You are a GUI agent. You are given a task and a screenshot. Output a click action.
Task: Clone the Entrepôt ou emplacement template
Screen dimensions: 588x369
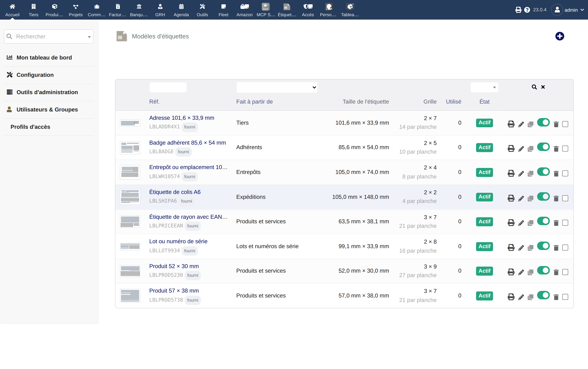(530, 174)
